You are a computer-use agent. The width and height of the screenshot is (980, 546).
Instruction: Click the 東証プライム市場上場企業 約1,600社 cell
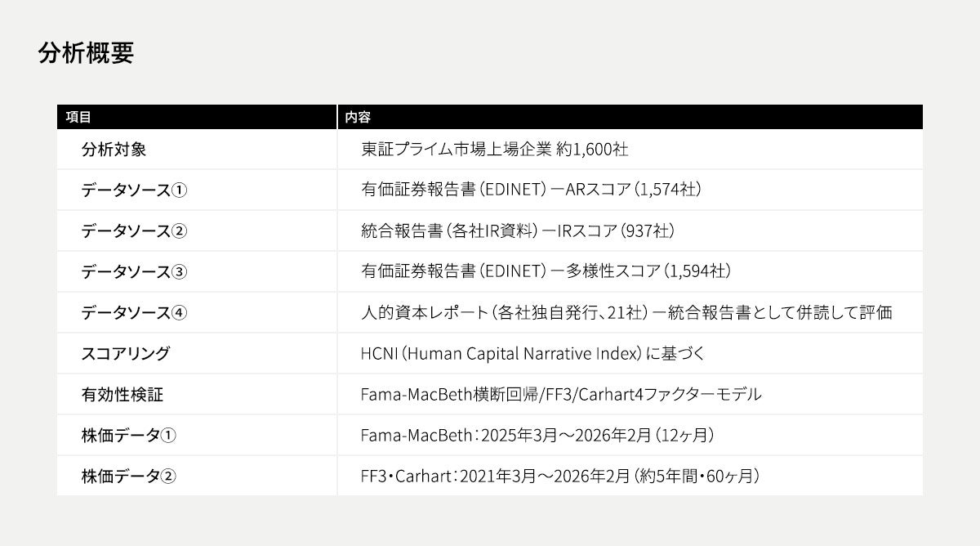click(x=494, y=150)
